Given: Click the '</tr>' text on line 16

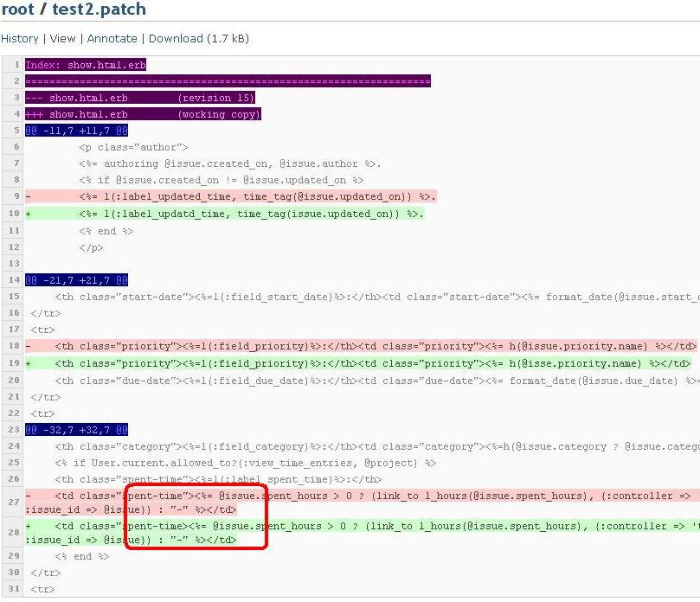Looking at the screenshot, I should pos(46,313).
